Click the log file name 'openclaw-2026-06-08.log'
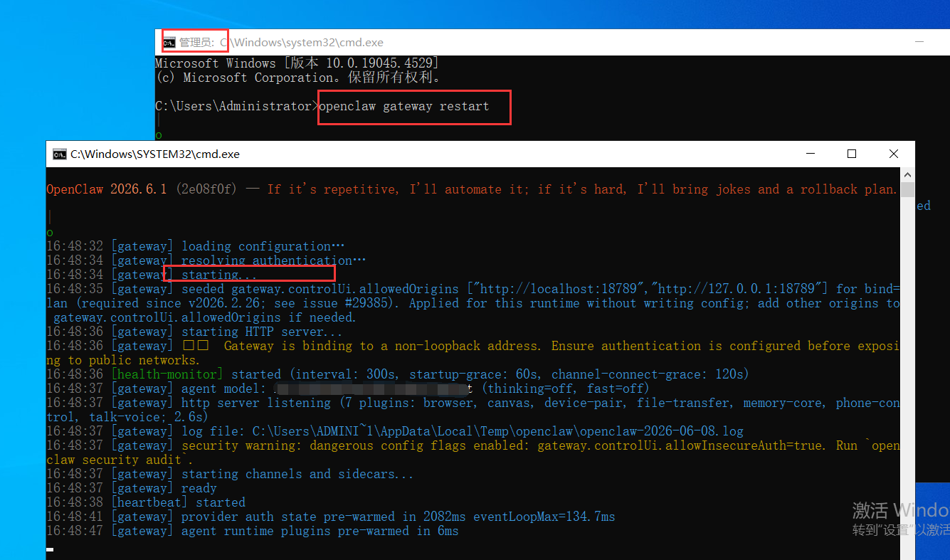950x560 pixels. coord(662,431)
